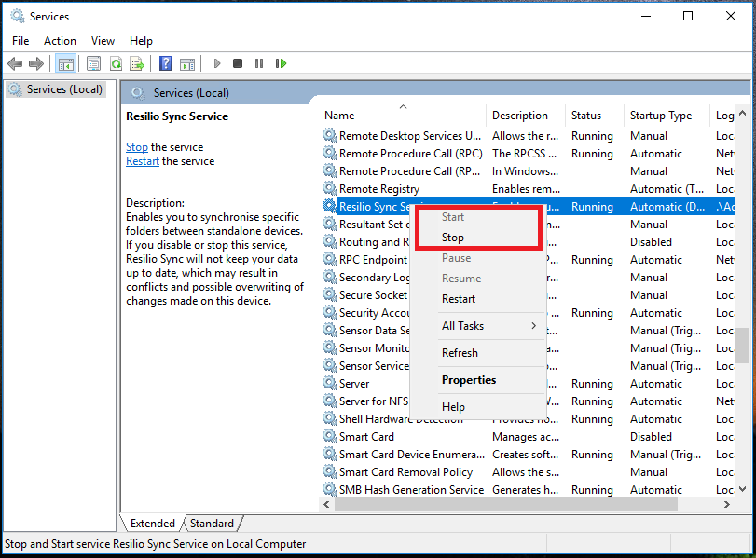Image resolution: width=756 pixels, height=558 pixels.
Task: Click the horizontal scrollbar right arrow
Action: coord(726,505)
